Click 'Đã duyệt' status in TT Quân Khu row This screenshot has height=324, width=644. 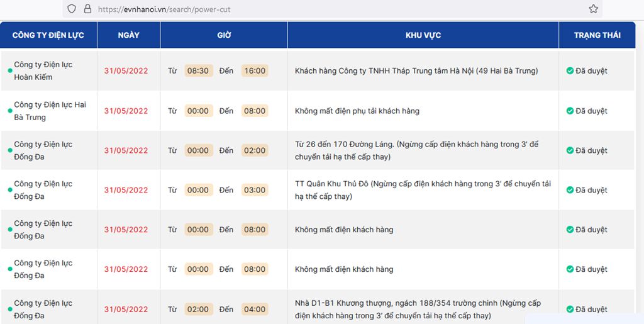(591, 190)
